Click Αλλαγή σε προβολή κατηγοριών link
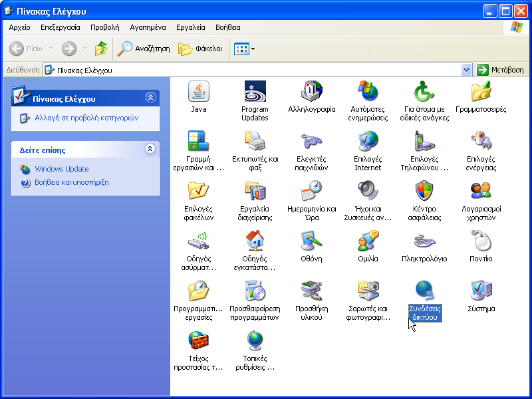The width and height of the screenshot is (532, 399). click(86, 118)
